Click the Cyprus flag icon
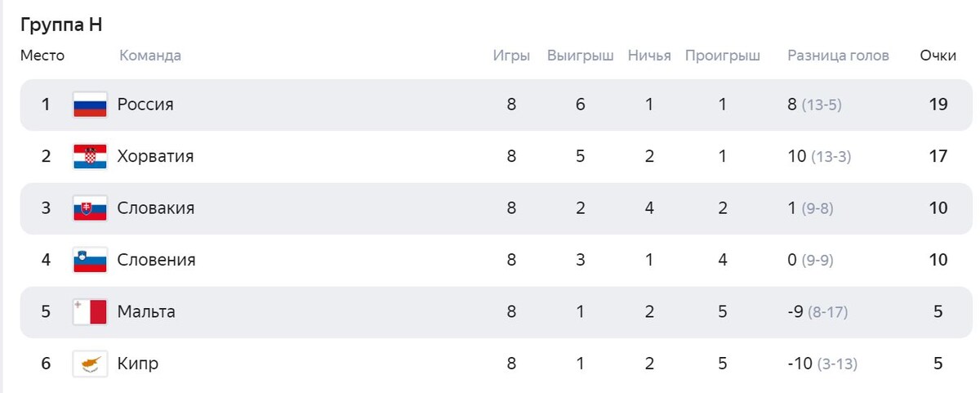 click(x=90, y=364)
